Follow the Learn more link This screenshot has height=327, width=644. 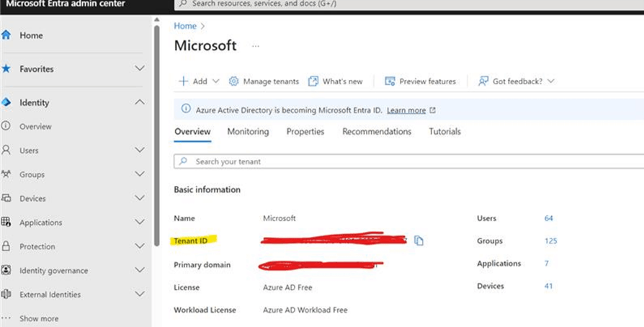point(406,110)
